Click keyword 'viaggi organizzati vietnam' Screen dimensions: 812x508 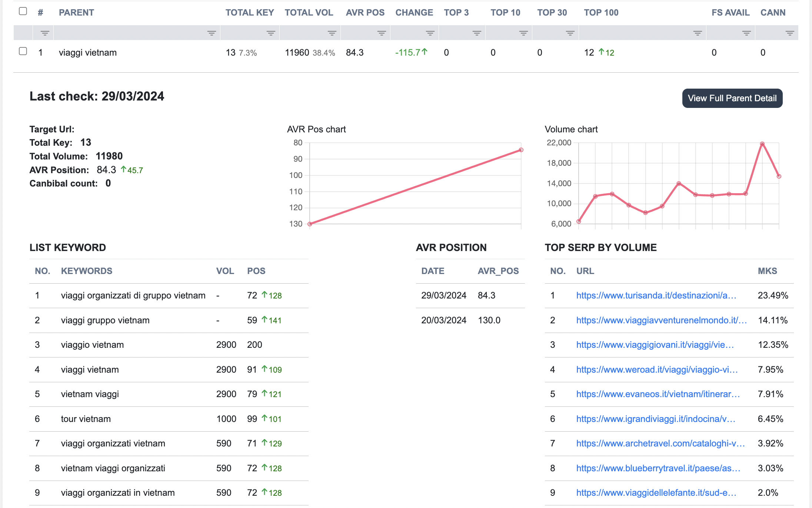(113, 443)
